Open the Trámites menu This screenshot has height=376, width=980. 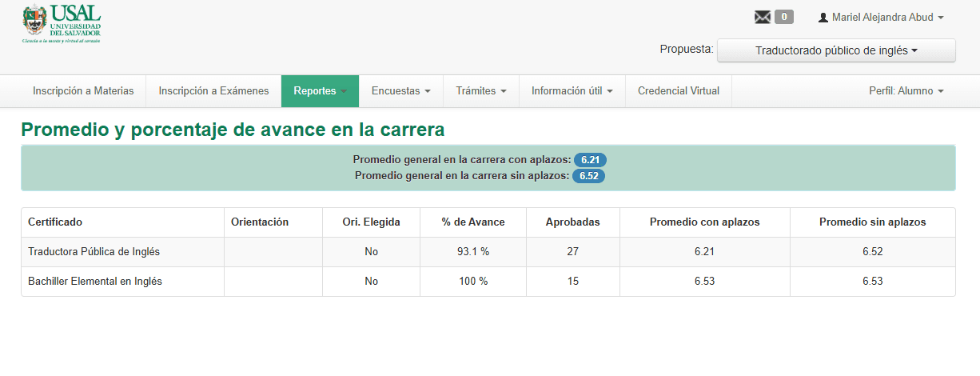(x=481, y=91)
